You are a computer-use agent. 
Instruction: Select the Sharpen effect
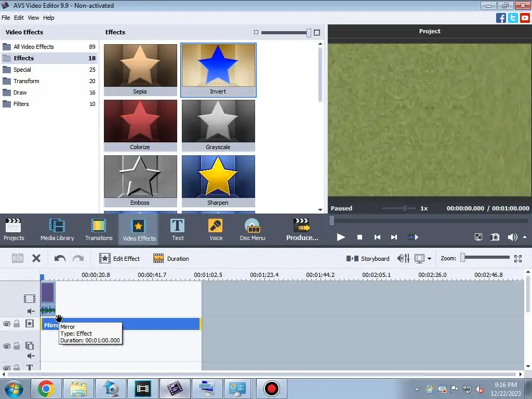coord(218,181)
